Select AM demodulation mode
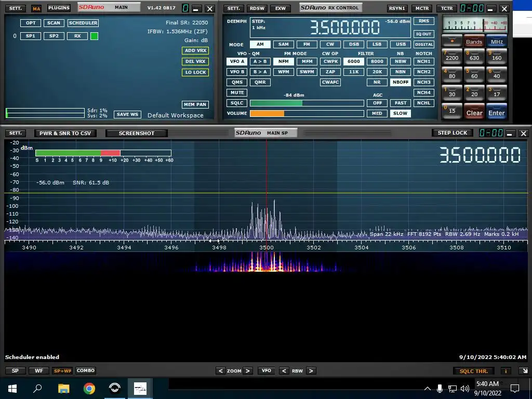 (260, 44)
